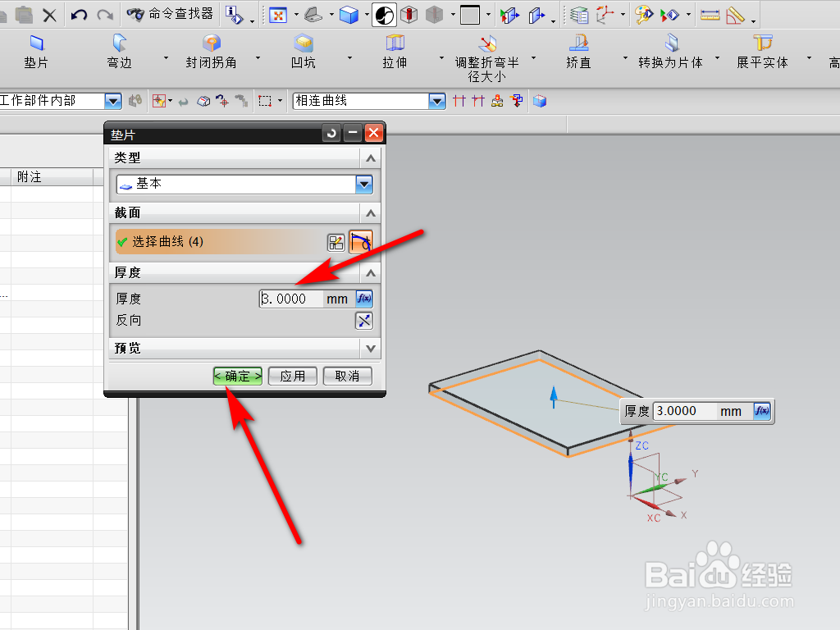Collapse the 厚度 section

371,273
